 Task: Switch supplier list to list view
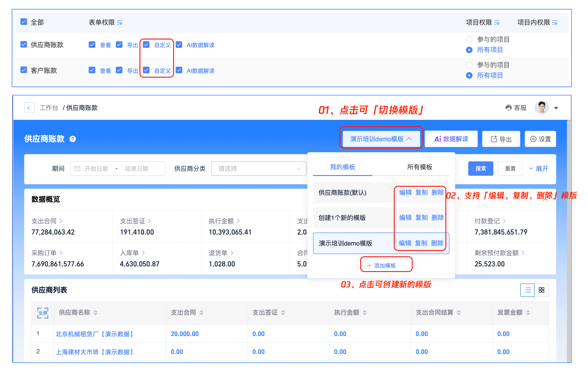(x=527, y=290)
